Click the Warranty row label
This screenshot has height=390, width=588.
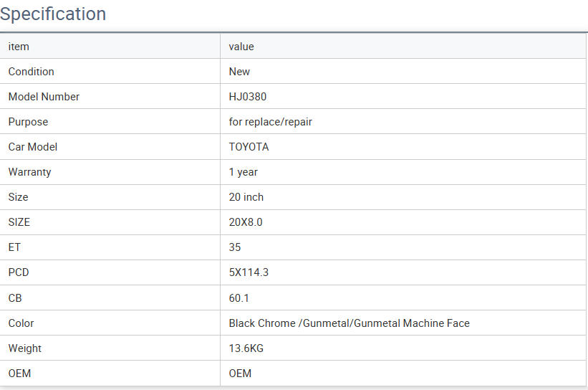tap(29, 172)
